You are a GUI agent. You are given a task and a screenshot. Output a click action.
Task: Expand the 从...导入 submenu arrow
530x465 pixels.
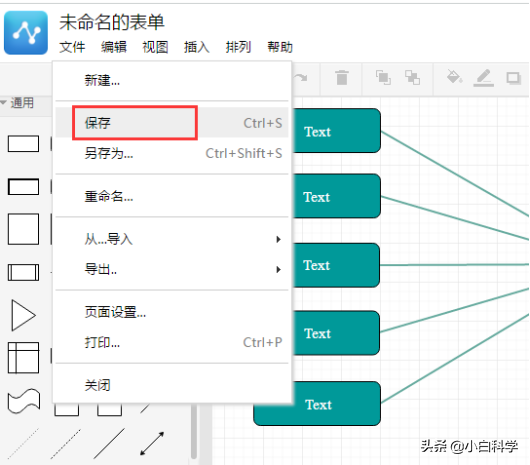click(x=278, y=239)
